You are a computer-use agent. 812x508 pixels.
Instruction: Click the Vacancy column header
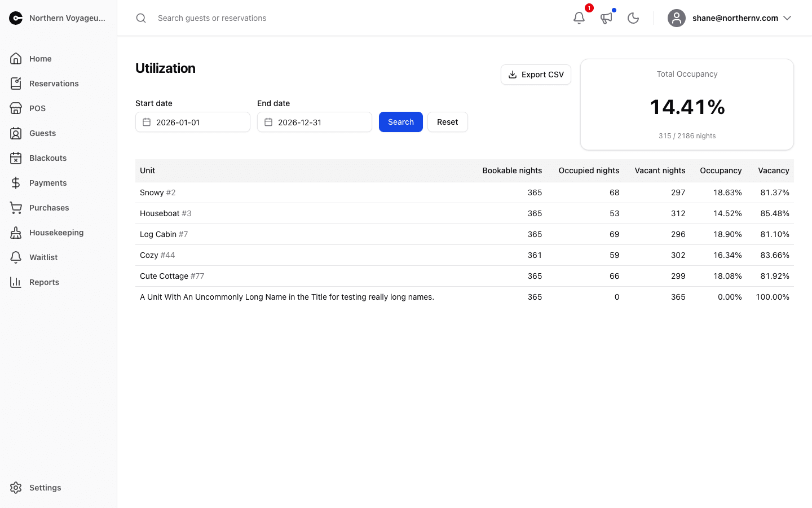[774, 170]
